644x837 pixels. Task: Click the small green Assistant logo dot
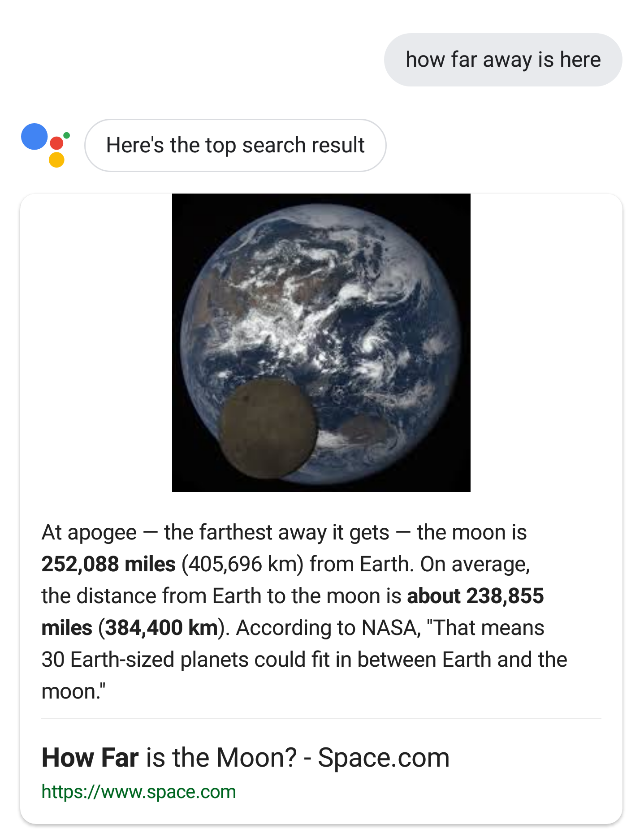pos(67,135)
